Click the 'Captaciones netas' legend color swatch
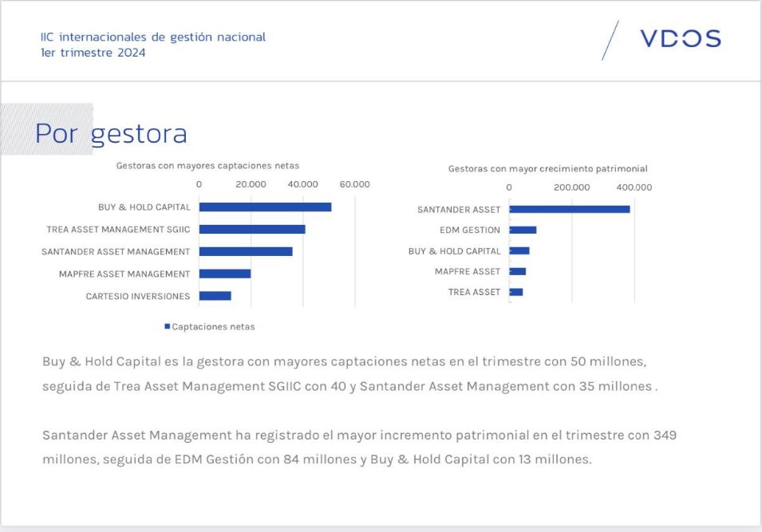Screen dimensions: 762x532 click(x=168, y=326)
